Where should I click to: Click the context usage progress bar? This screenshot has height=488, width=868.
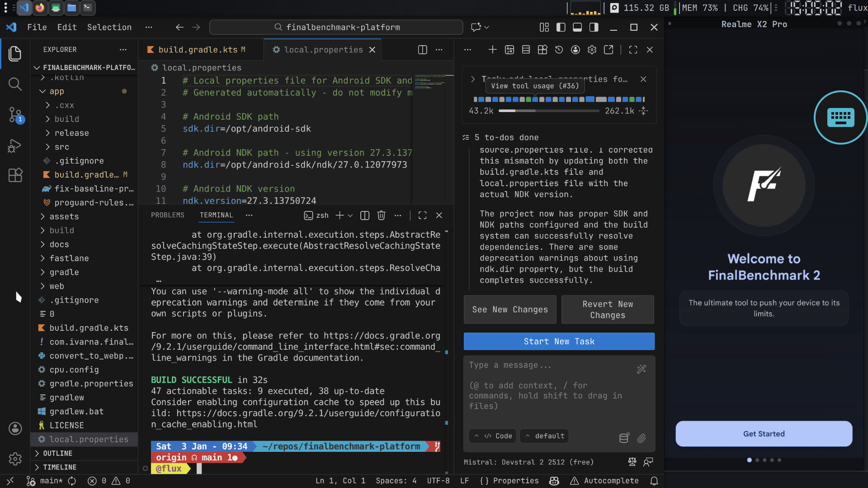(548, 111)
